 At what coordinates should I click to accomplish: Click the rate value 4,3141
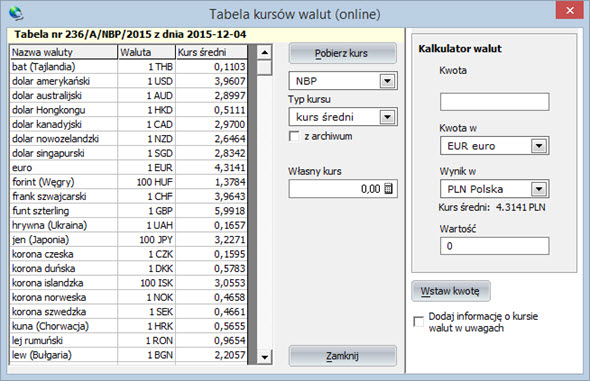pos(211,167)
